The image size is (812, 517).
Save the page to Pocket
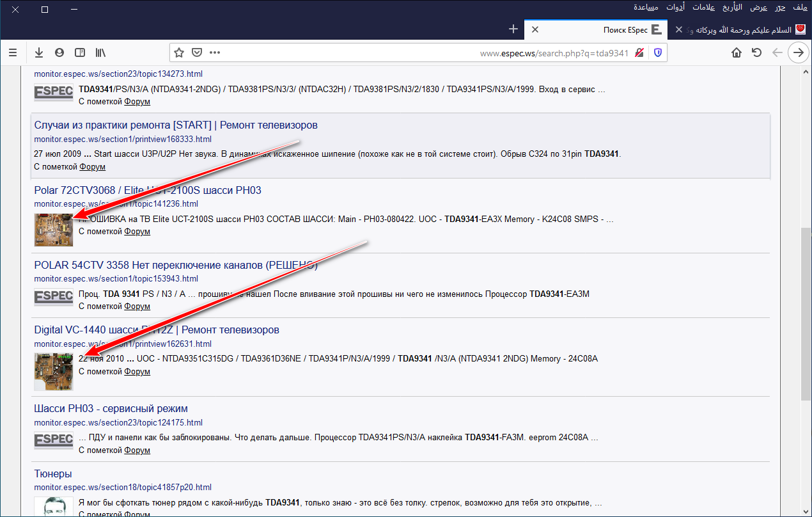[x=197, y=52]
